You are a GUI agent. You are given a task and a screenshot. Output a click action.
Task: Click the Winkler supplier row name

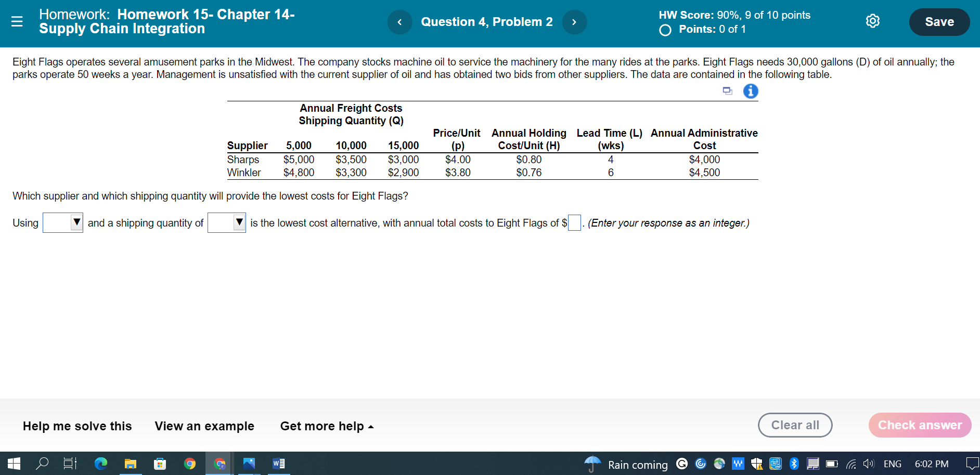[244, 173]
